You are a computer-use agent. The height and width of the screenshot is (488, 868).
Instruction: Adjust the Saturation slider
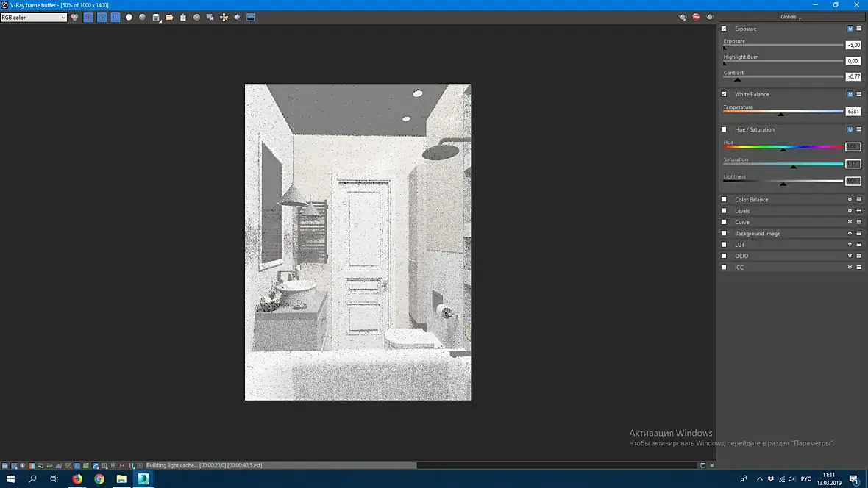click(x=783, y=165)
